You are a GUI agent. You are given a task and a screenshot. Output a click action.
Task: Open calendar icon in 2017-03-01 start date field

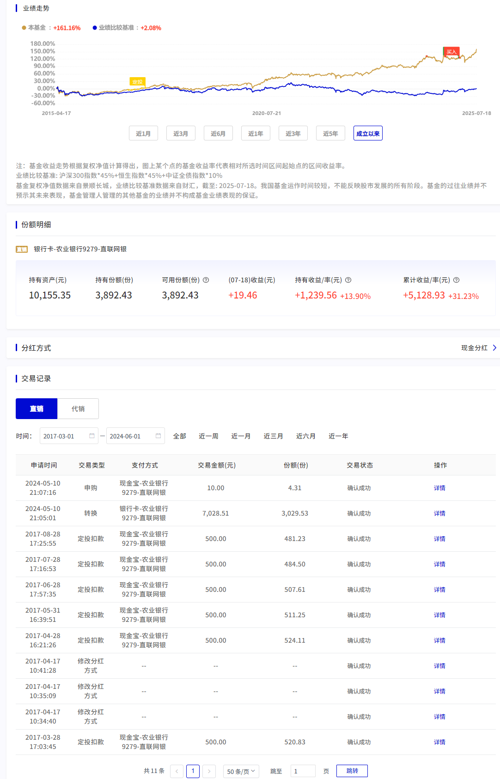coord(91,436)
